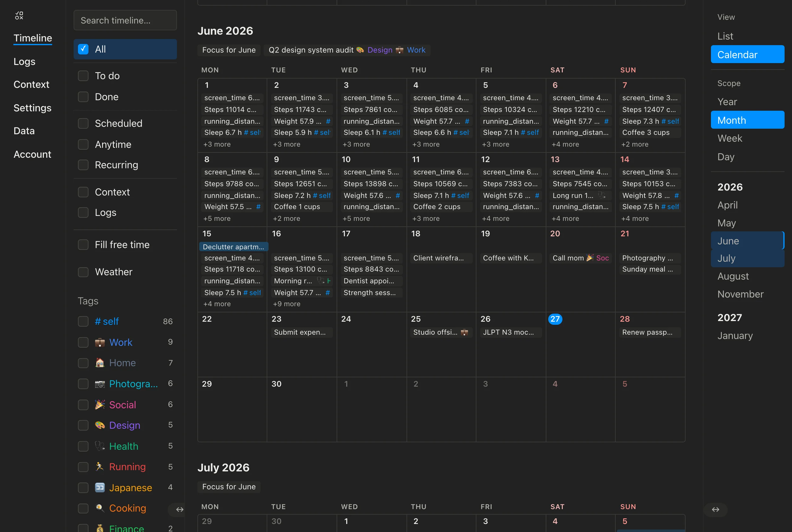Image resolution: width=792 pixels, height=532 pixels.
Task: Click the stethoscope icon beside Health tag
Action: [x=100, y=446]
